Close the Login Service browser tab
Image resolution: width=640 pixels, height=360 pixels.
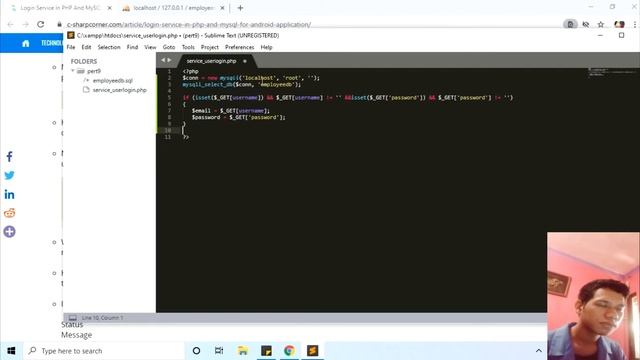(x=109, y=8)
